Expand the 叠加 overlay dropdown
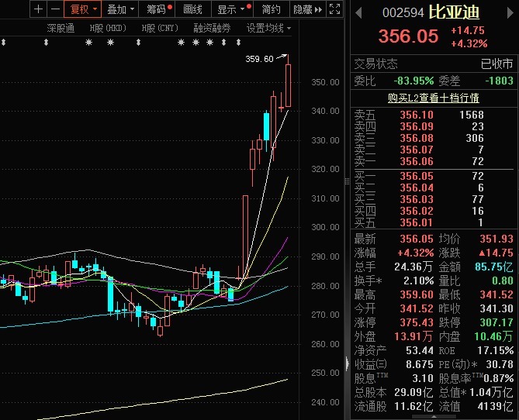This screenshot has width=519, height=420. 121,9
